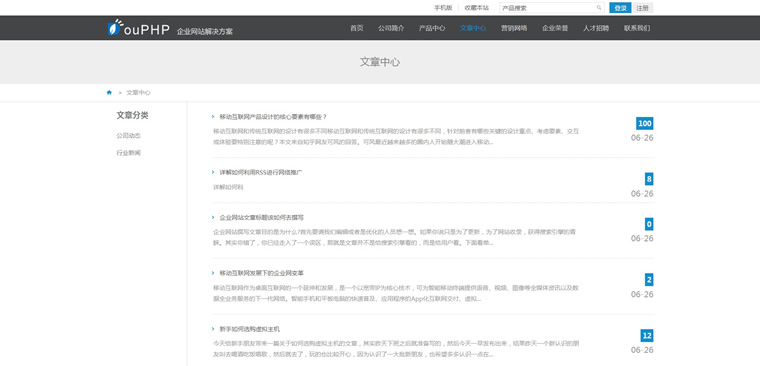Go to 联系我们 in the navigation

[x=637, y=28]
